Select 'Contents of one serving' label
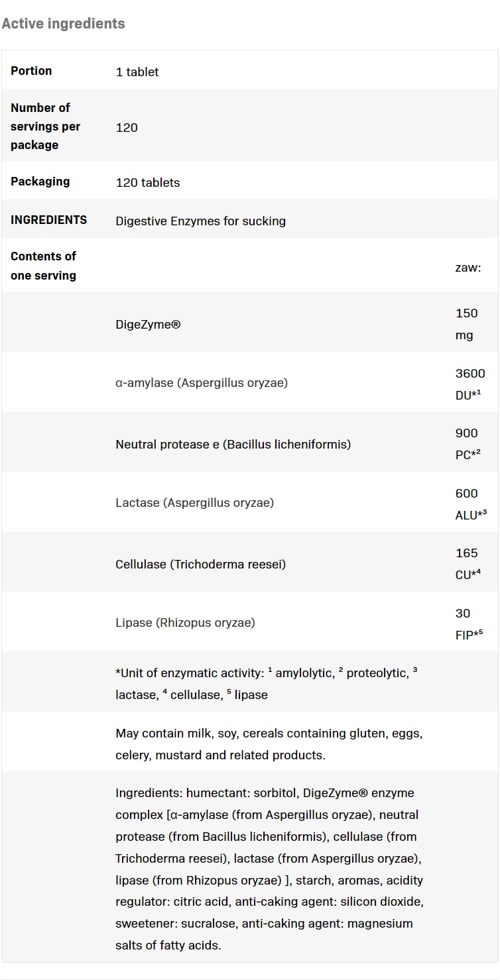This screenshot has height=980, width=500. [44, 266]
